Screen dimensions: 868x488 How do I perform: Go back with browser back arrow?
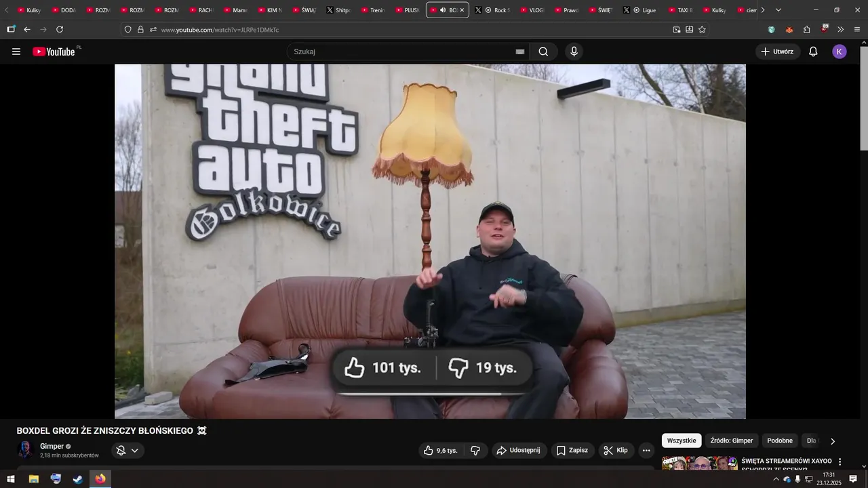(x=27, y=30)
